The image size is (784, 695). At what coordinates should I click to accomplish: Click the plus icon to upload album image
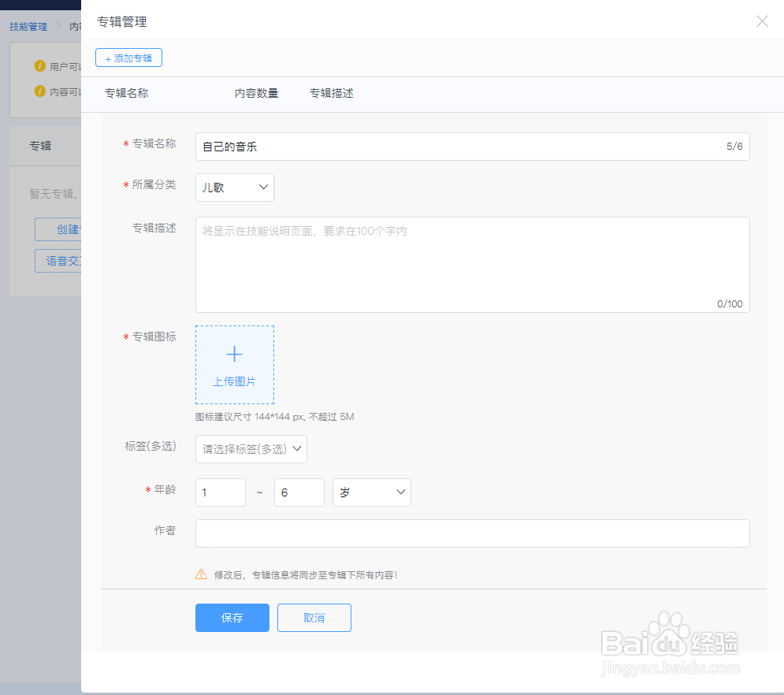[234, 354]
